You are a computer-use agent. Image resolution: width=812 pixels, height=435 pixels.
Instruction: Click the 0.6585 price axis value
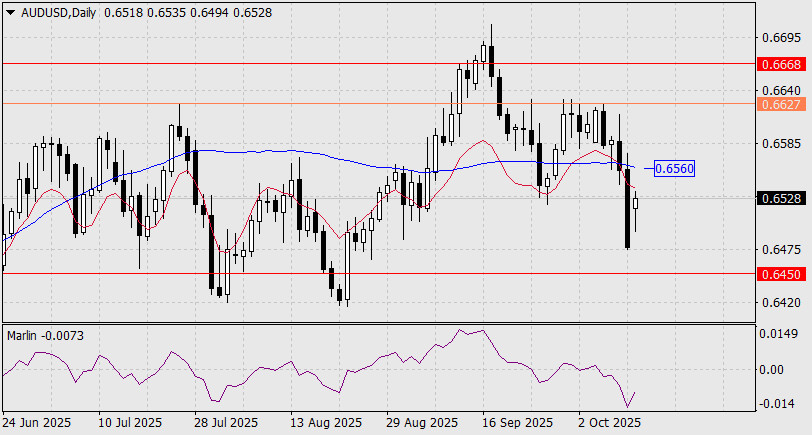(x=781, y=144)
